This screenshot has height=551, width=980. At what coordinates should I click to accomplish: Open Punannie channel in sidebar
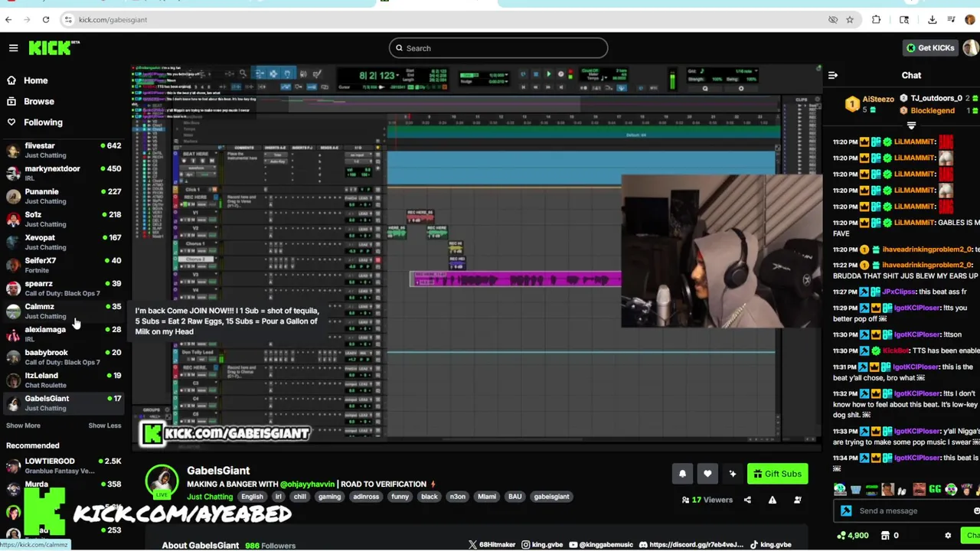coord(63,196)
